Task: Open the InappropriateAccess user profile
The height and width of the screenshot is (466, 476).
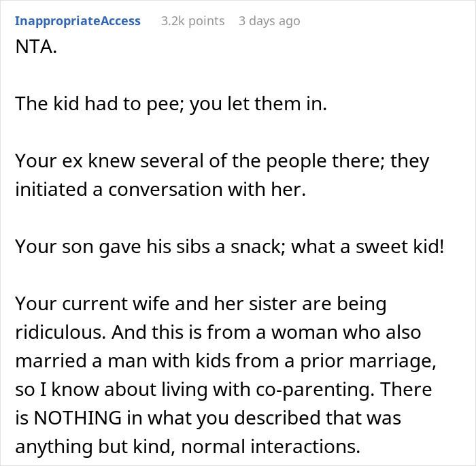Action: pos(78,21)
